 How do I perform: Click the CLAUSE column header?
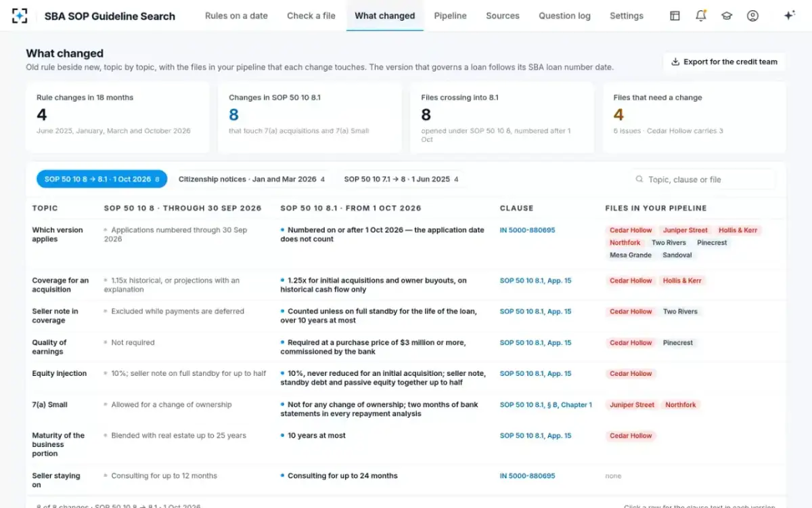coord(516,209)
